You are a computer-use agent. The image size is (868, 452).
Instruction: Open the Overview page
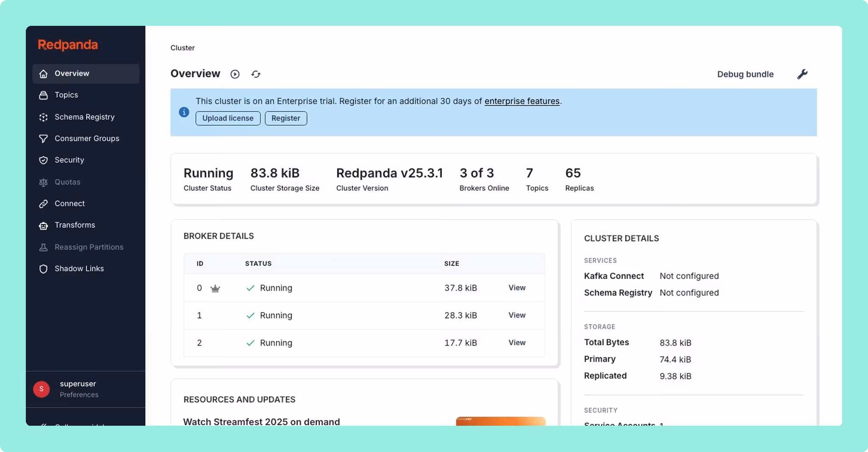(86, 74)
